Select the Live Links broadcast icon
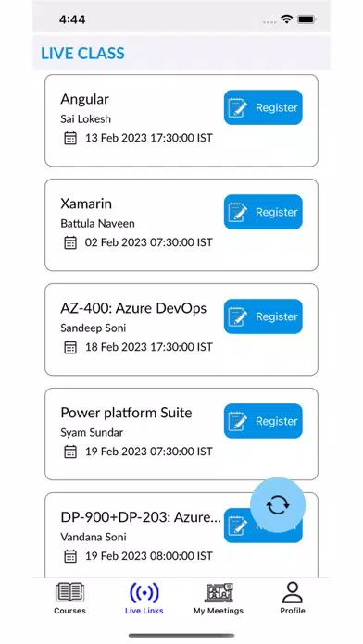Viewport: 363px width, 644px height. (x=144, y=593)
